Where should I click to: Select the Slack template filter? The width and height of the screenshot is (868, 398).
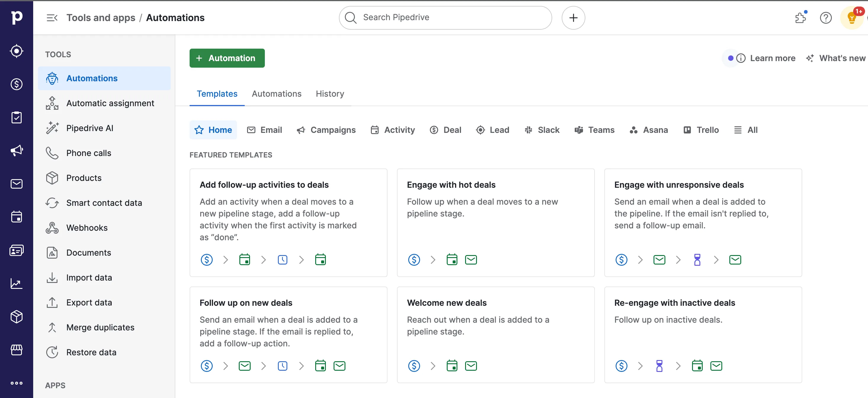click(542, 130)
